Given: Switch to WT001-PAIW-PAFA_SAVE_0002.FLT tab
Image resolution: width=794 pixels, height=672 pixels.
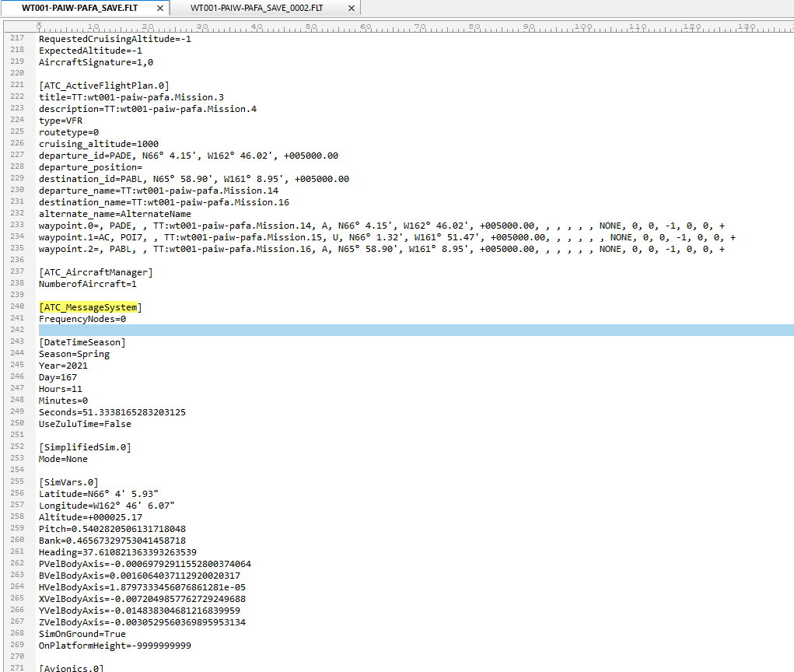Looking at the screenshot, I should coord(256,8).
